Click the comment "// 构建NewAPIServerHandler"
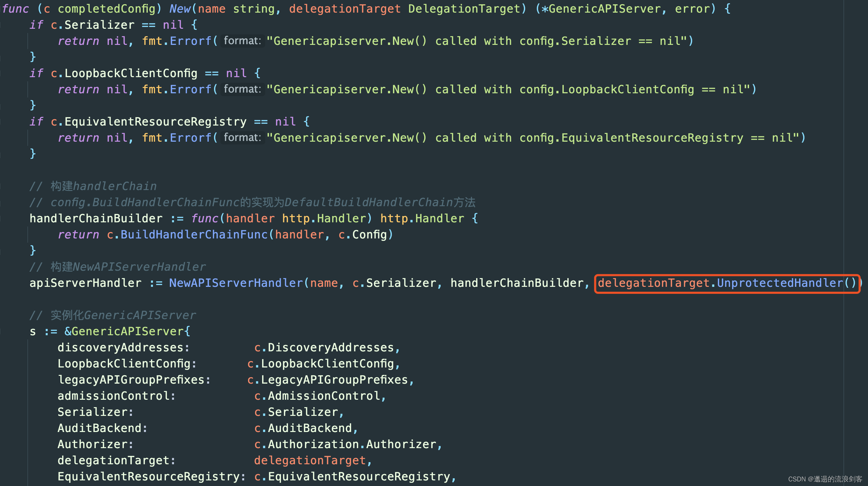This screenshot has width=868, height=486. click(118, 266)
